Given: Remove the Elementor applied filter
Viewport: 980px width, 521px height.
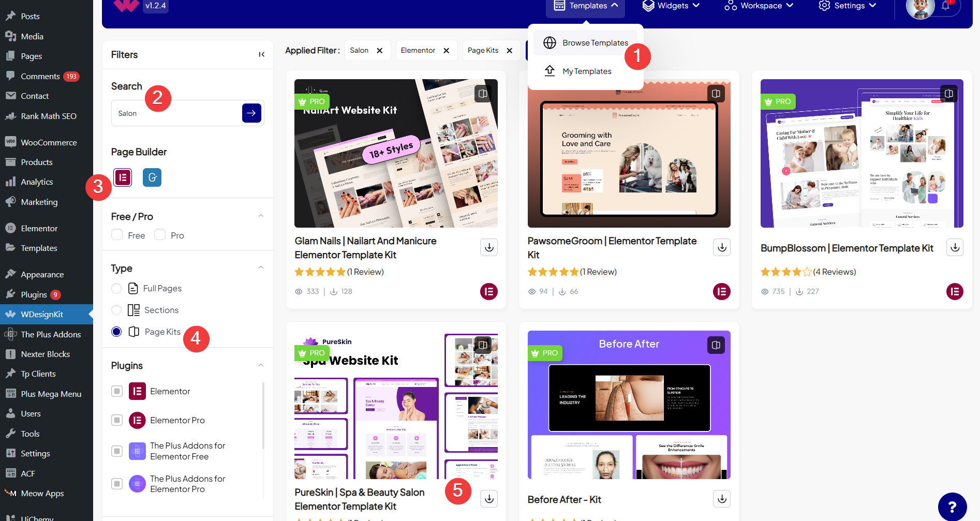Looking at the screenshot, I should [x=447, y=50].
